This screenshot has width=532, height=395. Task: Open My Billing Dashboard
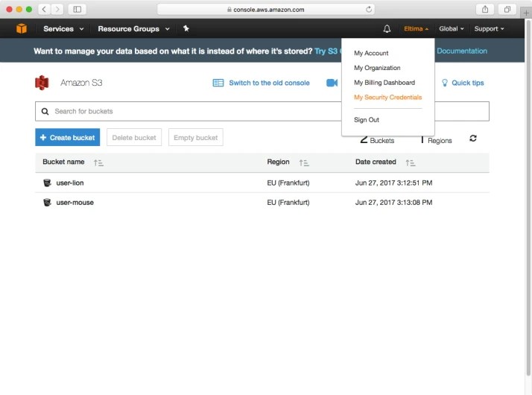click(384, 83)
